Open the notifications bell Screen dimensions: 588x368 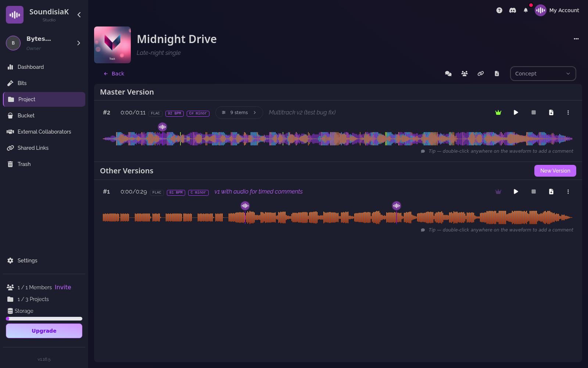click(526, 10)
